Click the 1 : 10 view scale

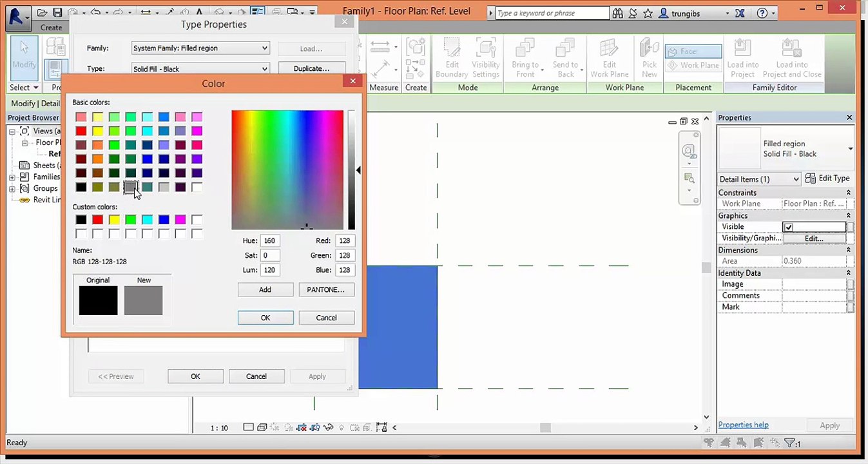[x=219, y=428]
